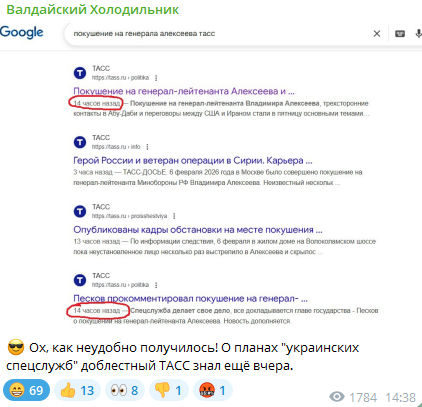Viewport: 422px width, 407px height.
Task: Add the thumbs down reaction
Action: pos(169,390)
